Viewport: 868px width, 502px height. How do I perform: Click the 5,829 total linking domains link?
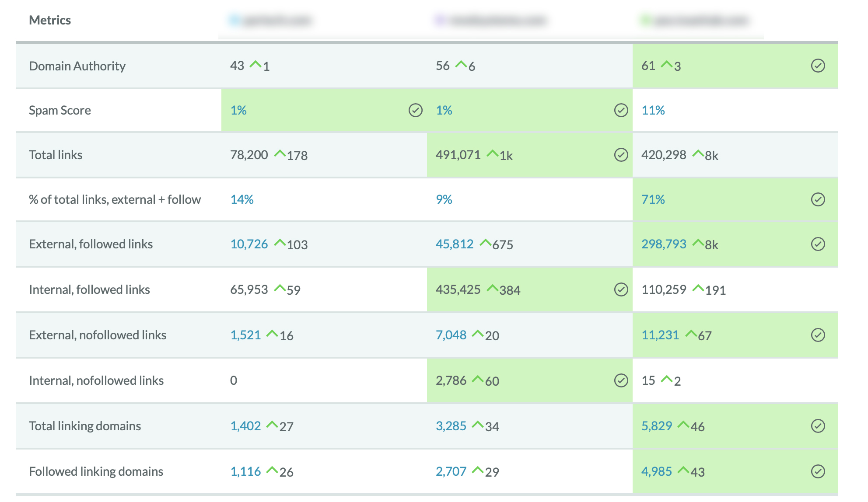656,426
